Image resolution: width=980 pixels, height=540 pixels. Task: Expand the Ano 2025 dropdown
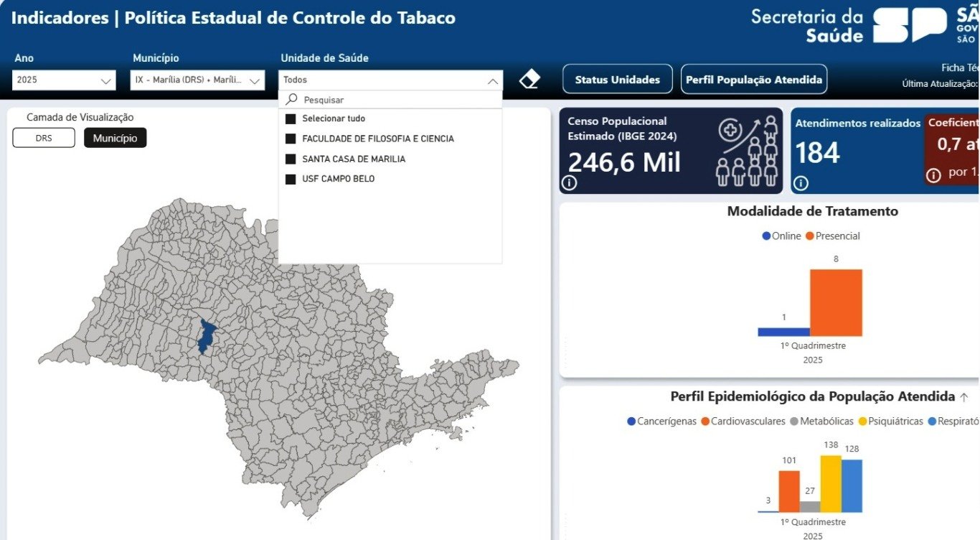(x=64, y=80)
